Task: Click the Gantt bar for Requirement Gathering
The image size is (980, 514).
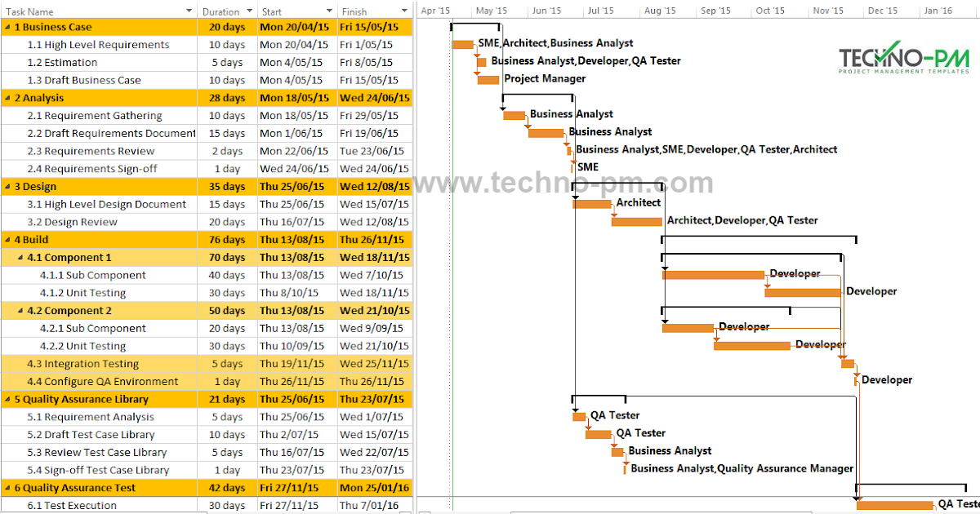Action: point(514,115)
